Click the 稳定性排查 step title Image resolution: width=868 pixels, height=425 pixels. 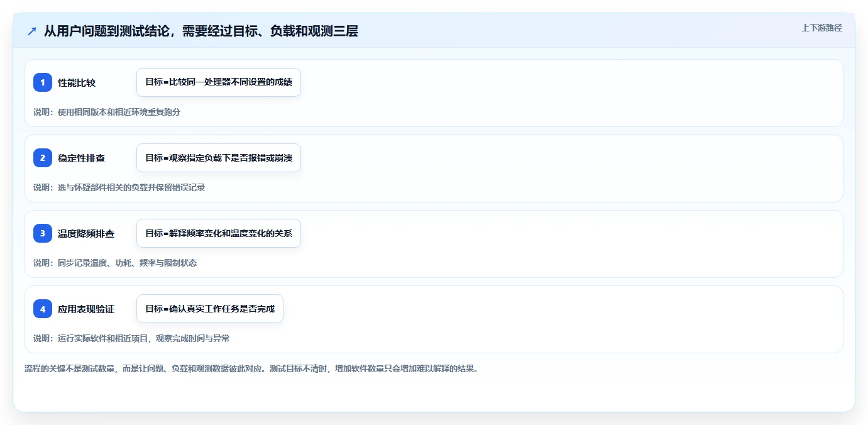82,158
